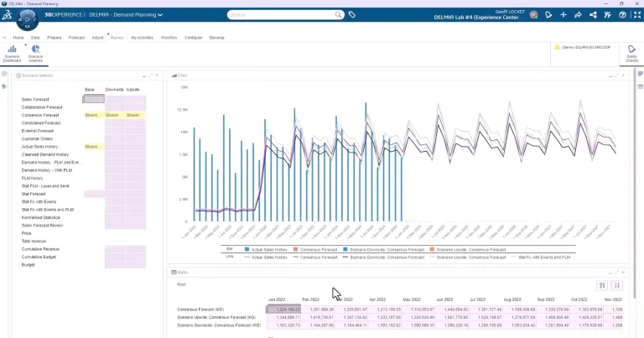644x338 pixels.
Task: Open the Workflow tab
Action: click(169, 38)
